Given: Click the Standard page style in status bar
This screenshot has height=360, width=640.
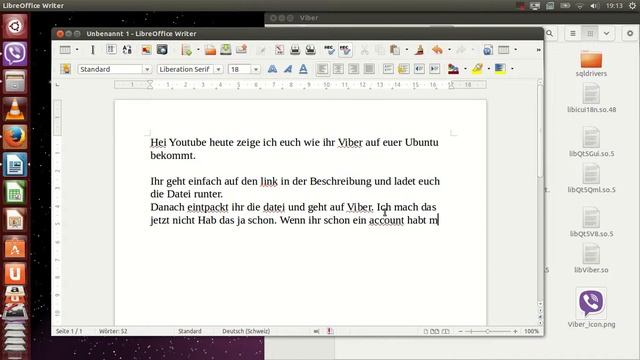Looking at the screenshot, I should [190, 331].
